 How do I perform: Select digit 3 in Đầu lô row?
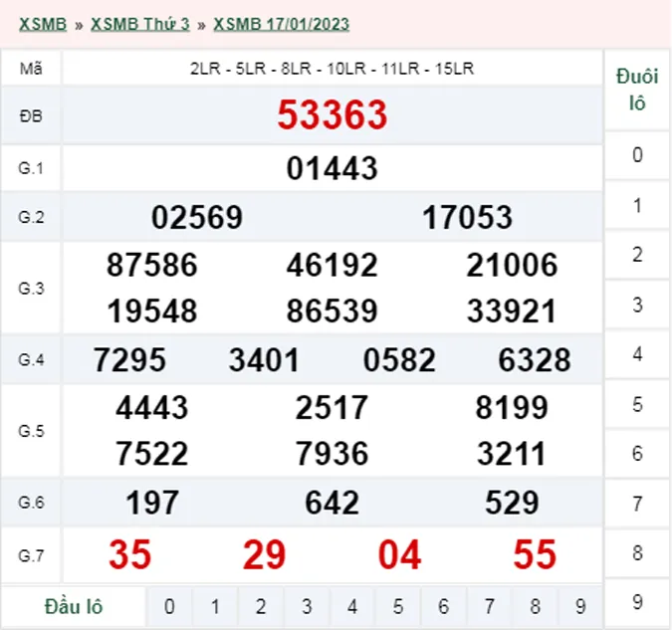point(307,606)
